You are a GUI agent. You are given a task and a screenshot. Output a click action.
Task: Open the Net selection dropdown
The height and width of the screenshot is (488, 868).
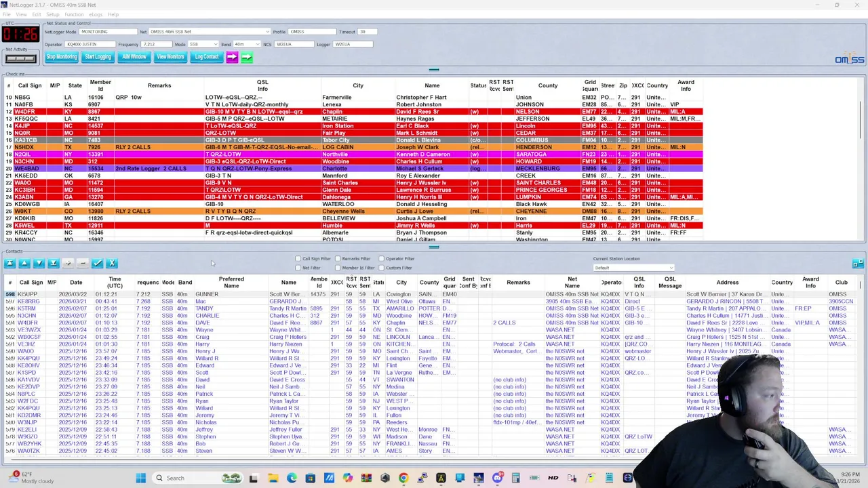[x=210, y=32]
